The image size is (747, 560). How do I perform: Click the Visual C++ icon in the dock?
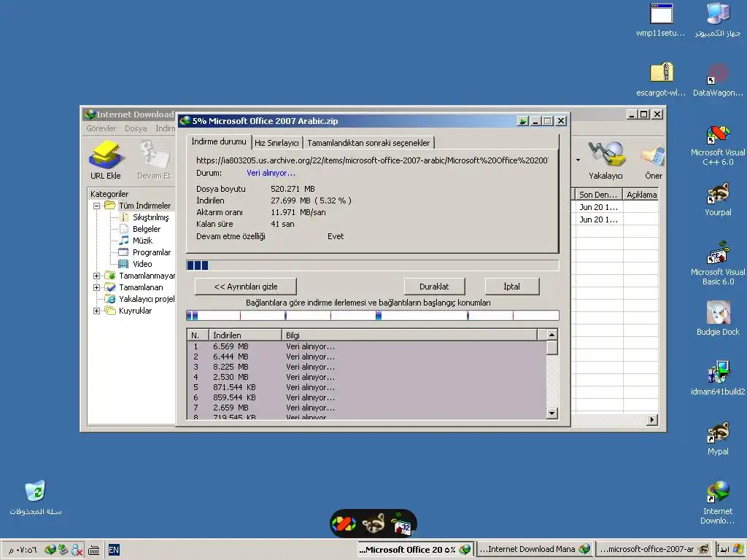(344, 524)
